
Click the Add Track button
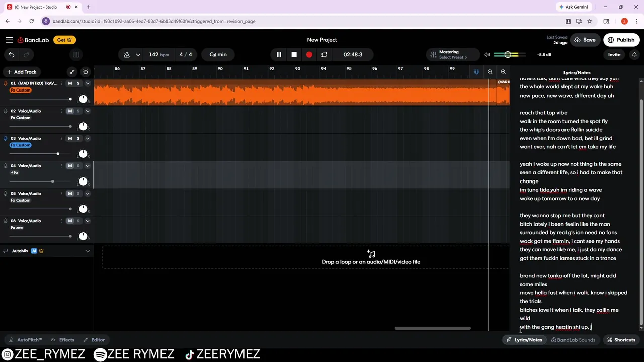[x=21, y=72]
